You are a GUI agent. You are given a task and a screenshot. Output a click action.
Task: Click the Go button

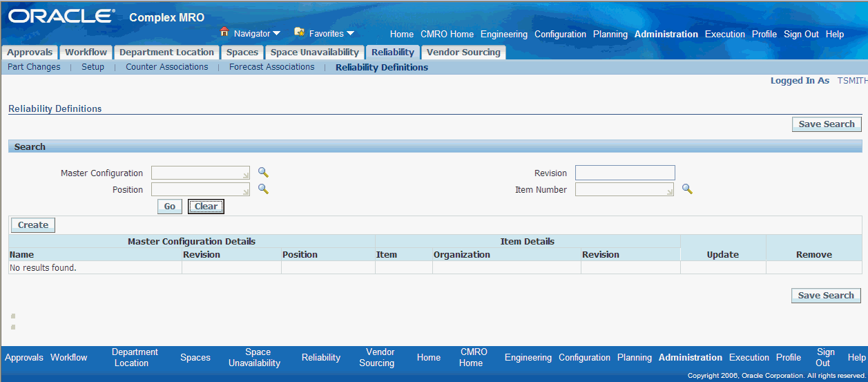[x=170, y=207]
